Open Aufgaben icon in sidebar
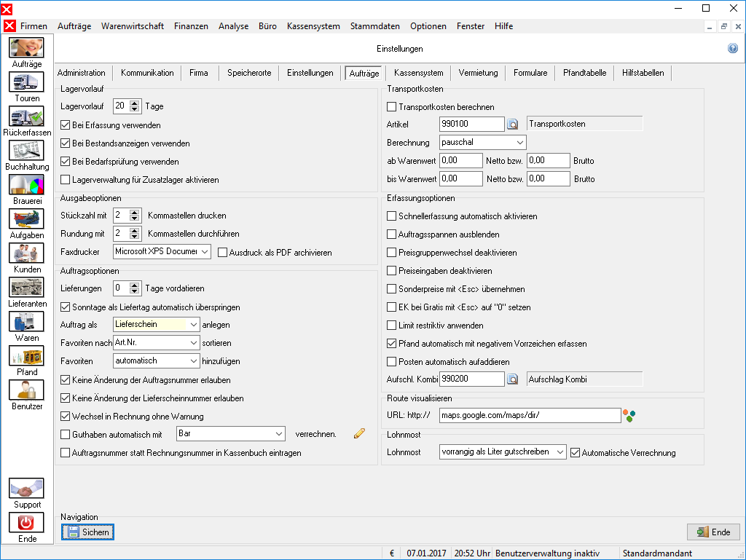 coord(27,218)
